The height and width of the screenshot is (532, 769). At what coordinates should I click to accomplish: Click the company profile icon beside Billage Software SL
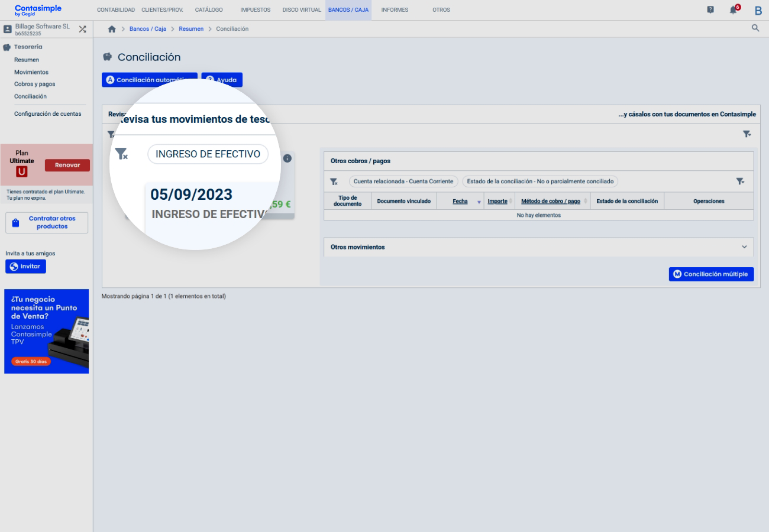click(x=8, y=29)
